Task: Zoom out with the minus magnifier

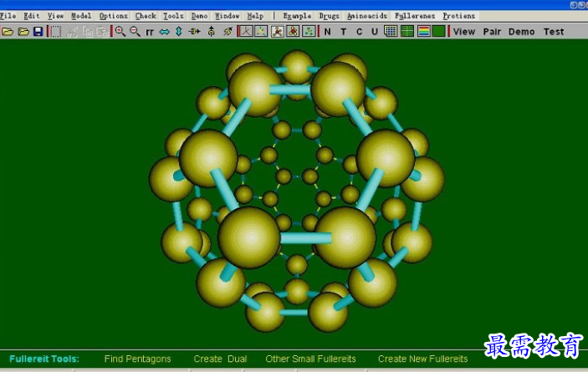Action: coord(135,32)
